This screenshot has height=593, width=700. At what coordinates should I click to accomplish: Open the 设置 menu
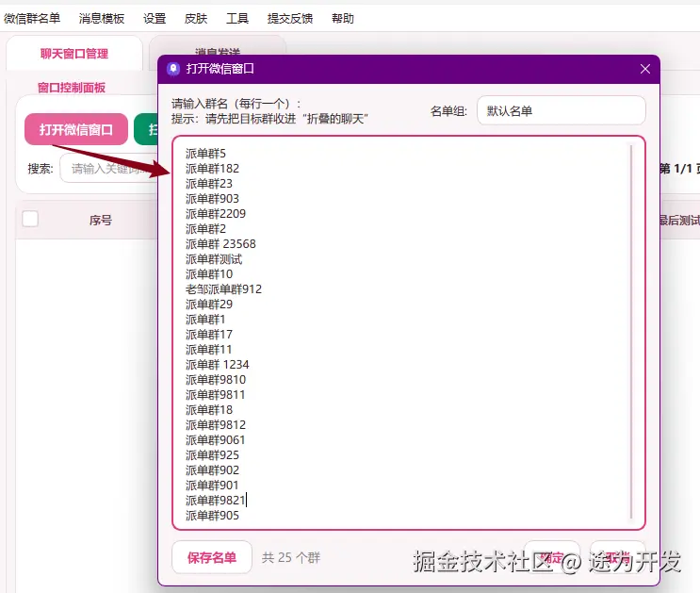click(155, 18)
